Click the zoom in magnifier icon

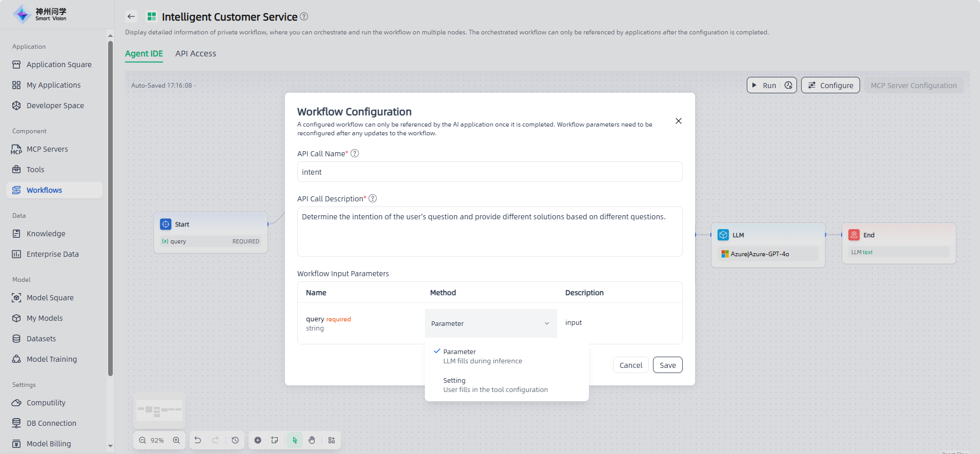[176, 440]
